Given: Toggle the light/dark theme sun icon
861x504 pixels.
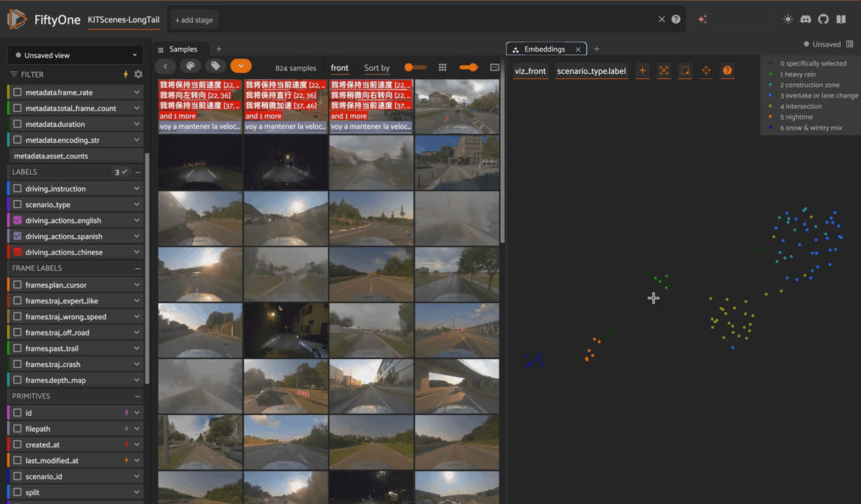Looking at the screenshot, I should 789,19.
